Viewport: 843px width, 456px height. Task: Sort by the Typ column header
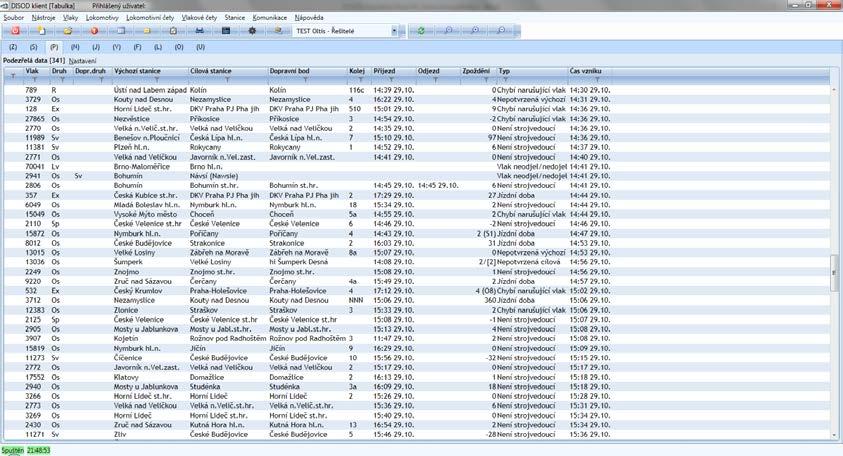click(x=504, y=71)
